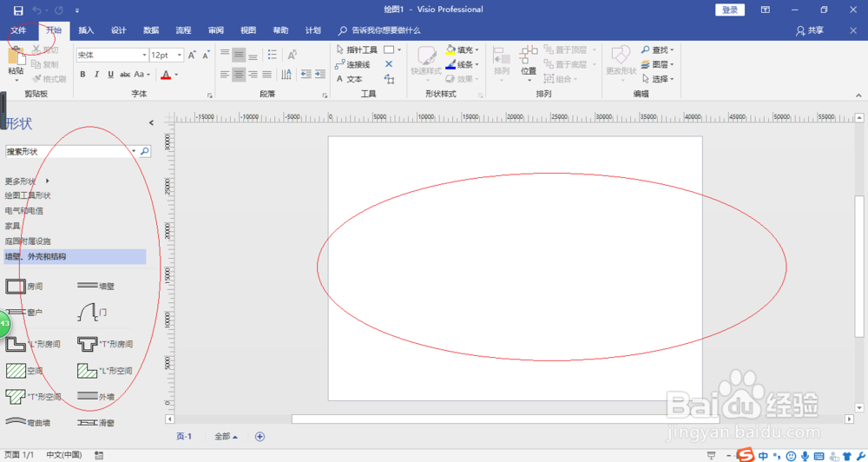
Task: Toggle align text right
Action: click(253, 74)
